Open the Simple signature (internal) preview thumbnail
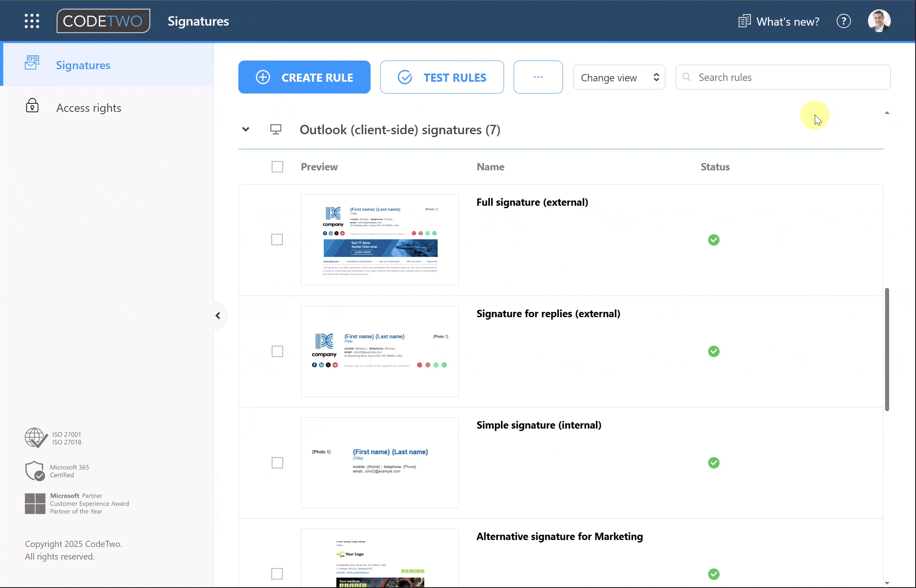 380,463
